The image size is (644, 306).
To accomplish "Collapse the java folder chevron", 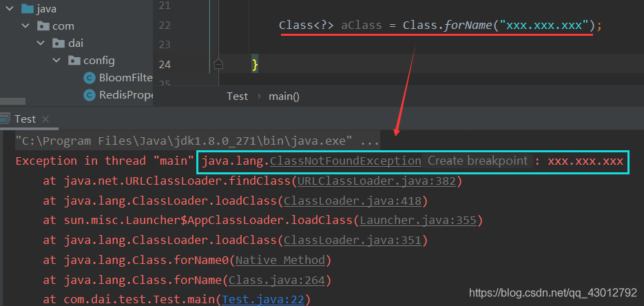I will (11, 9).
